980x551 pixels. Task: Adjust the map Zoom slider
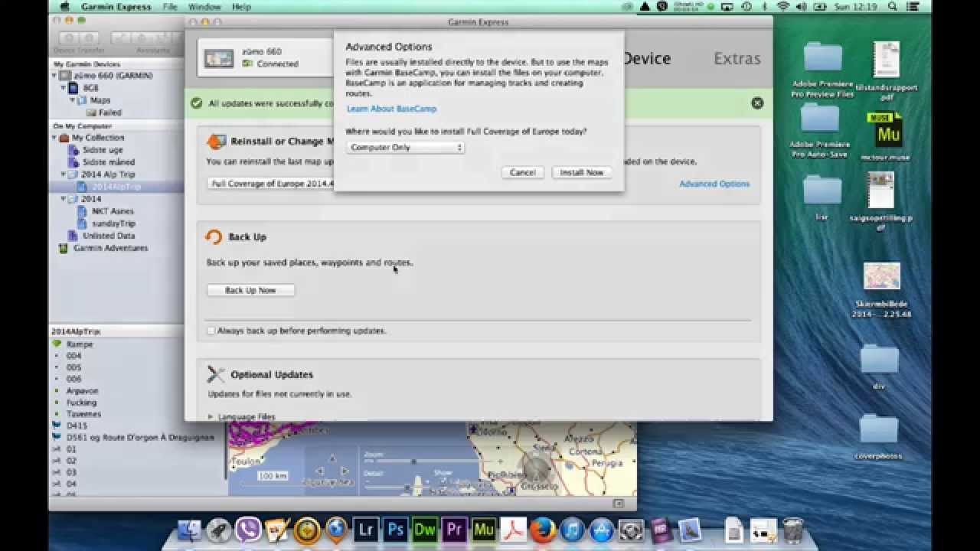(414, 462)
